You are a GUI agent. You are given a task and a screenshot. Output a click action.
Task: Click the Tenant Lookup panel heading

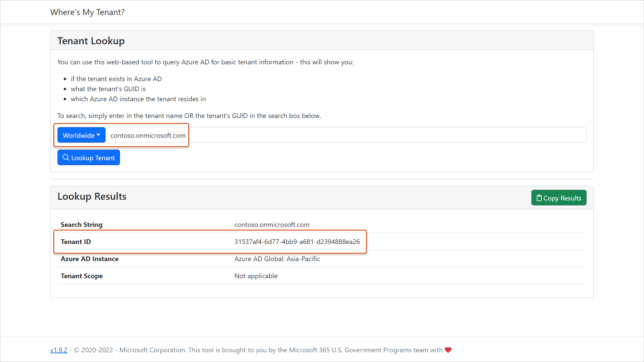click(x=91, y=41)
